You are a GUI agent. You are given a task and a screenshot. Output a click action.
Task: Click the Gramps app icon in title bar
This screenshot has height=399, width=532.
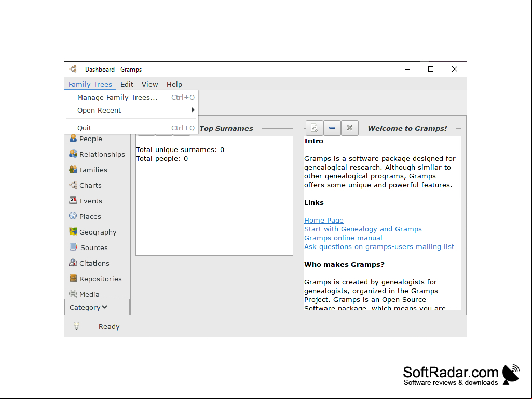coord(73,69)
